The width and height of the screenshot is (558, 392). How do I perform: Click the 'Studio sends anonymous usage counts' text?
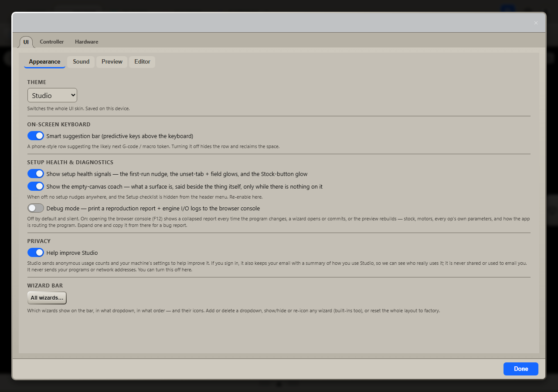pos(277,267)
